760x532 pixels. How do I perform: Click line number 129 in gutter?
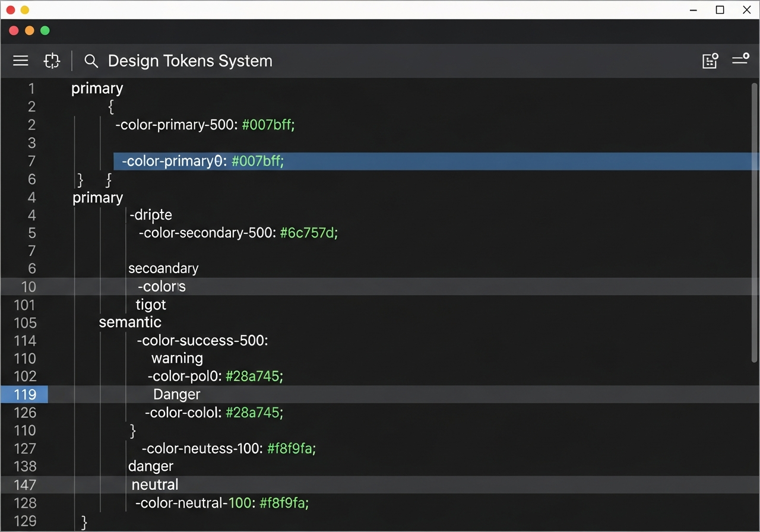[x=24, y=521]
